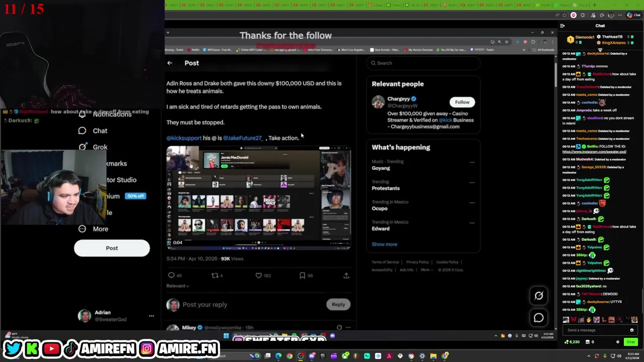This screenshot has height=362, width=644.
Task: Open options for the Protestants trend
Action: click(472, 183)
